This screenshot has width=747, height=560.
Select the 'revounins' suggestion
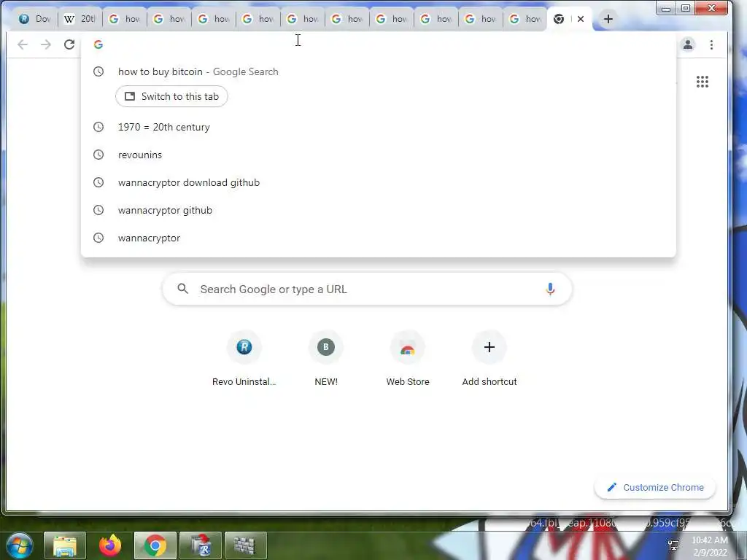coord(379,155)
